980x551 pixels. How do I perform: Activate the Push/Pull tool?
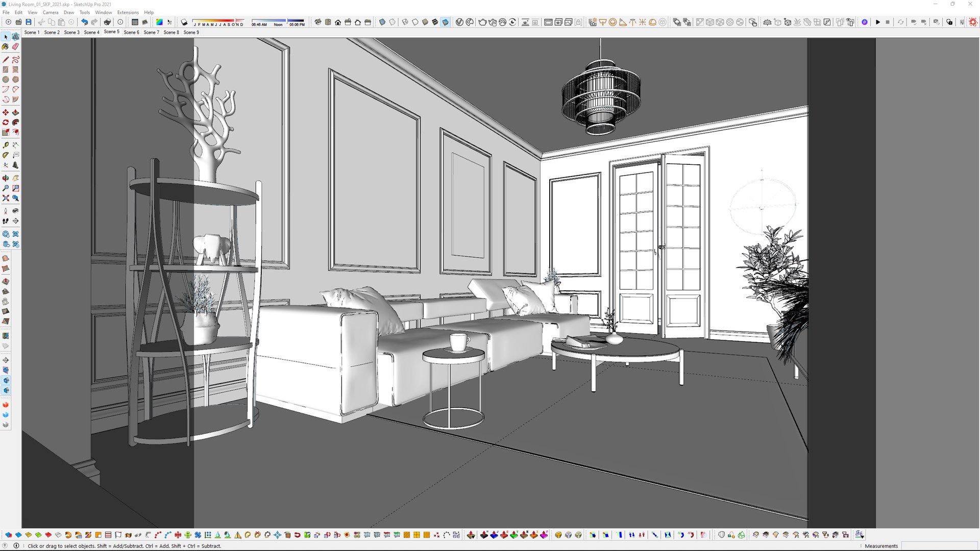coord(16,112)
